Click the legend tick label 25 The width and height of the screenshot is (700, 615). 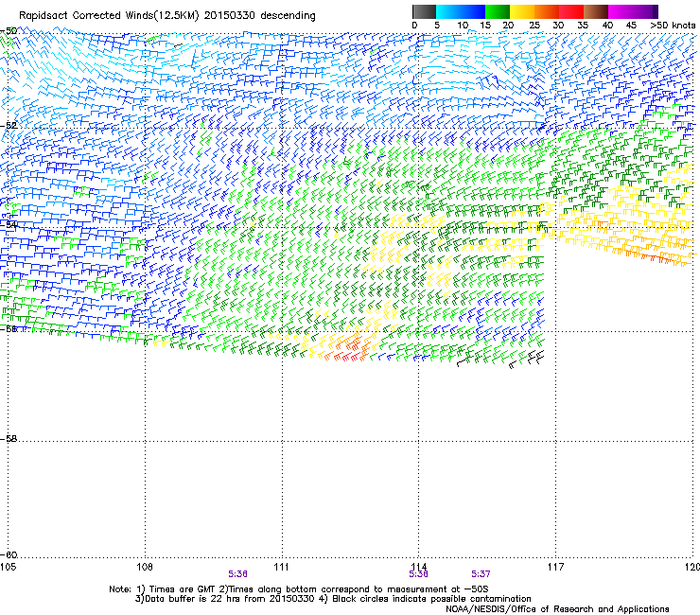[534, 26]
